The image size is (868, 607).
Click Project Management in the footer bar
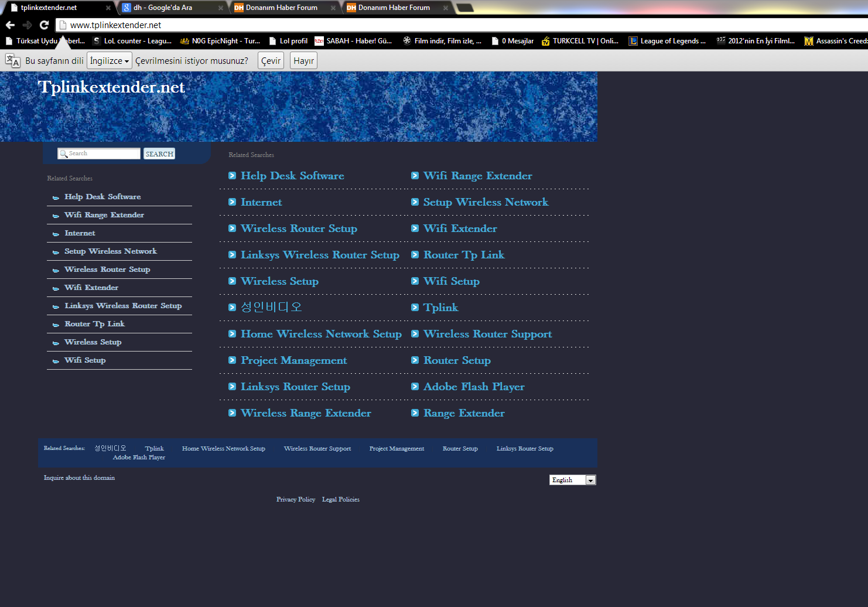coord(397,449)
